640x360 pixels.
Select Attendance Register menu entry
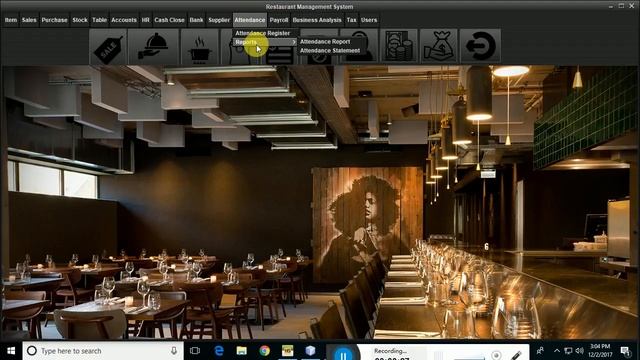264,33
